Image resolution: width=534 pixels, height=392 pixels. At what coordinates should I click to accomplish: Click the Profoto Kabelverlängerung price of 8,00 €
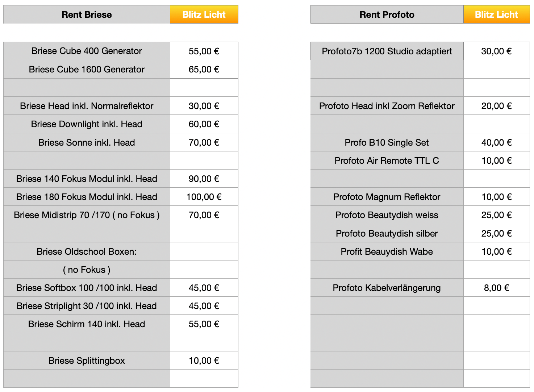tap(496, 288)
